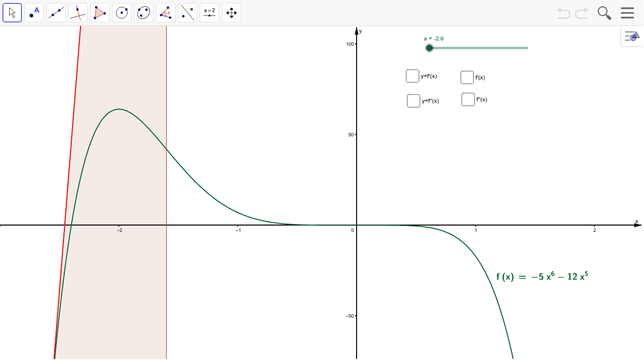Expand the graphics view style bar

click(x=632, y=36)
